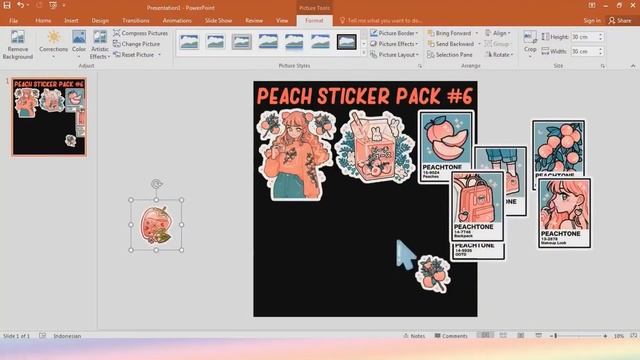Open Picture Styles dialog launcher
Screen dimensions: 640x360
pyautogui.click(x=420, y=66)
